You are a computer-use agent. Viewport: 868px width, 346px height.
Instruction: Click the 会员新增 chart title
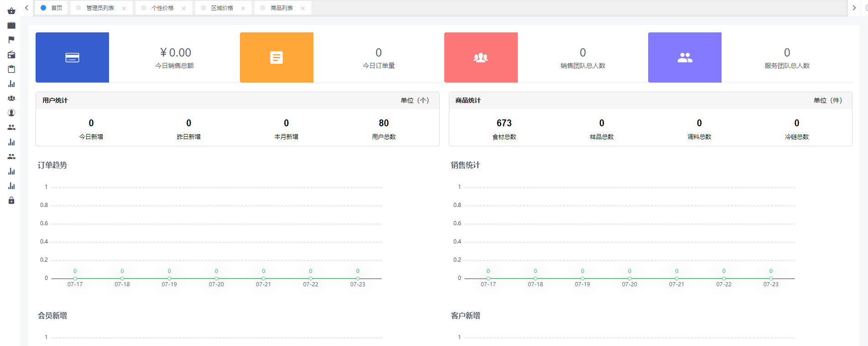[52, 315]
